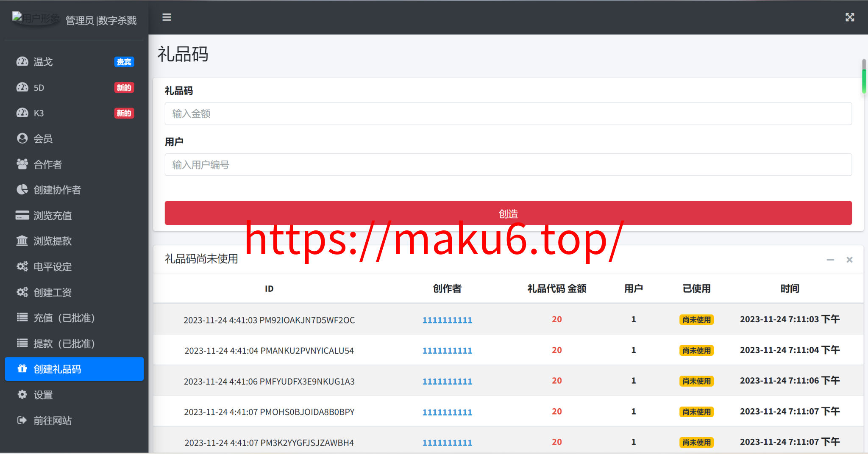Click the 充值(已批准) list icon
The width and height of the screenshot is (868, 454).
coord(22,317)
